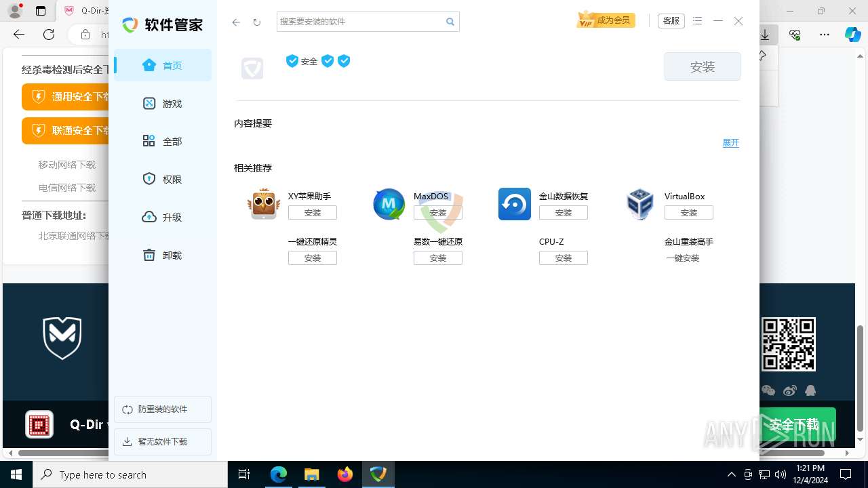Reload the page in the Edge browser
Image resolution: width=868 pixels, height=488 pixels.
[49, 35]
